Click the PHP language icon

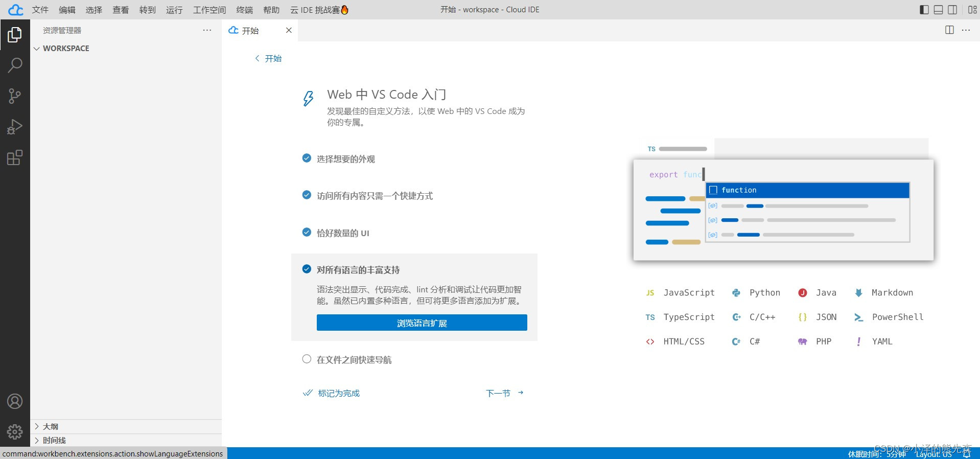pyautogui.click(x=803, y=341)
